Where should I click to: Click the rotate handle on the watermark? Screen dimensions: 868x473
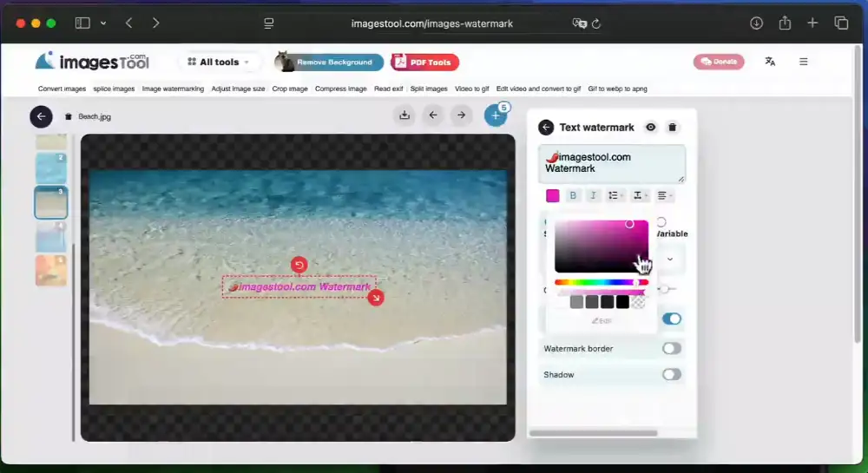(x=299, y=265)
